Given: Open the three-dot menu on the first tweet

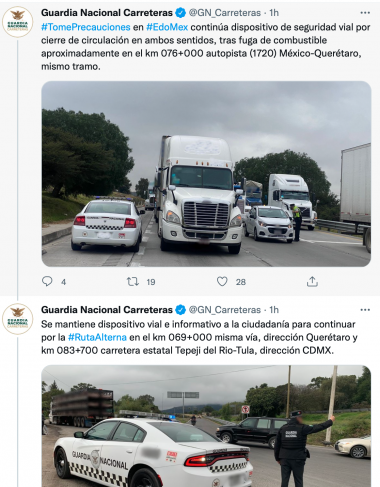Looking at the screenshot, I should tap(365, 13).
